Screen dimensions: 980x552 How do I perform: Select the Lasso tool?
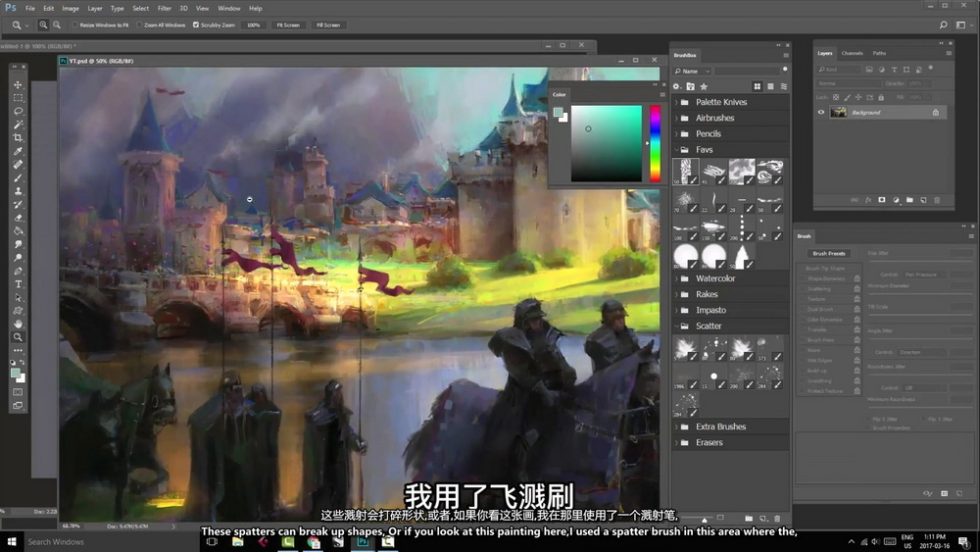point(18,111)
